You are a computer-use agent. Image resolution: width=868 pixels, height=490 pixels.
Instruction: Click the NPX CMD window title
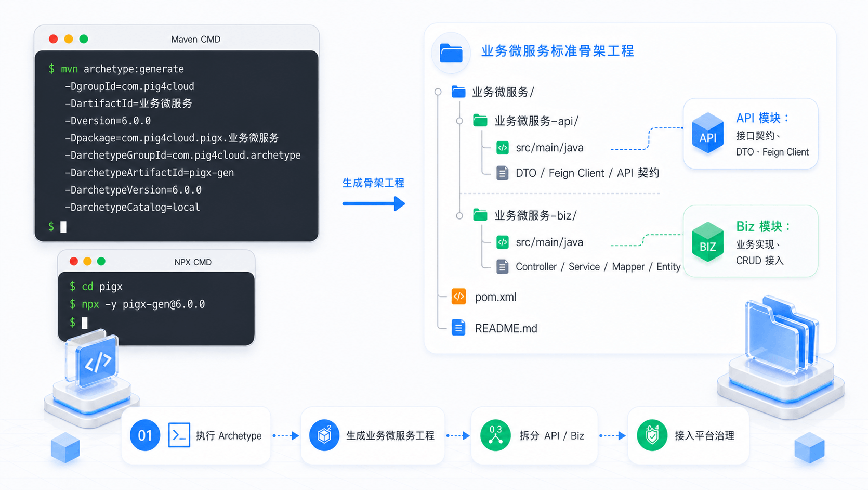coord(193,262)
